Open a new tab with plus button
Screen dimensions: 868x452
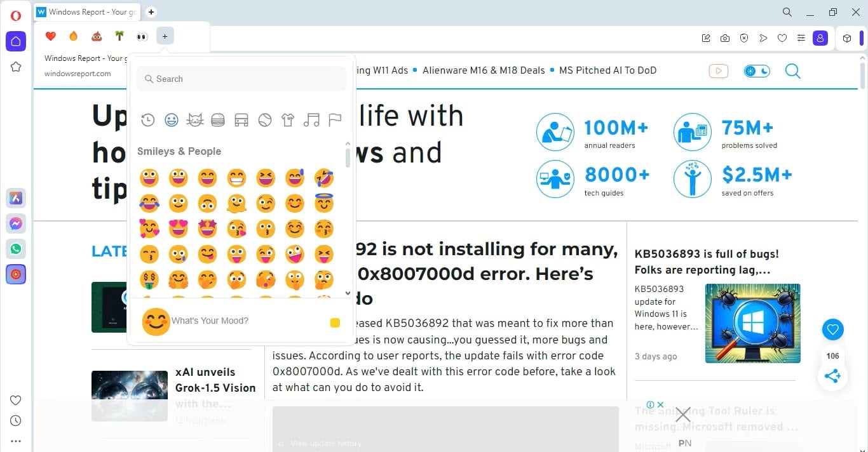click(151, 12)
